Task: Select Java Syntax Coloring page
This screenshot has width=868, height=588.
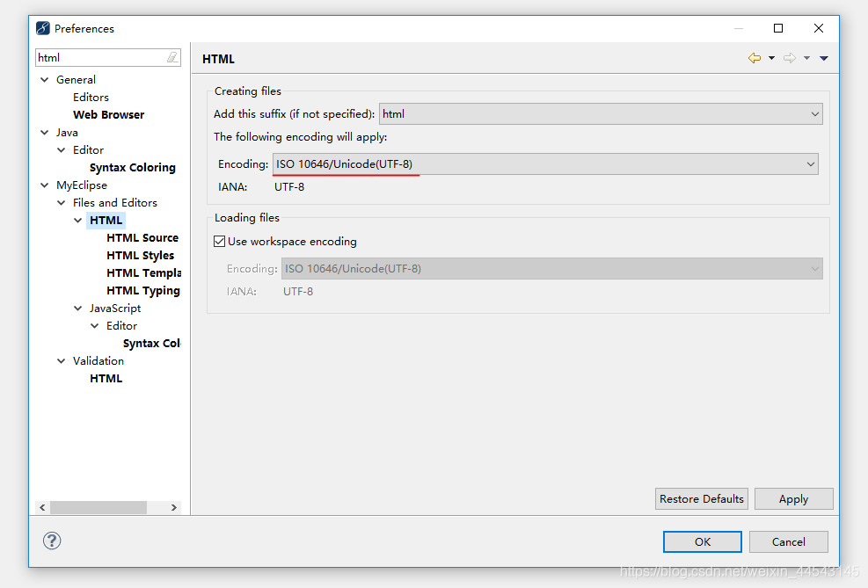Action: (132, 168)
